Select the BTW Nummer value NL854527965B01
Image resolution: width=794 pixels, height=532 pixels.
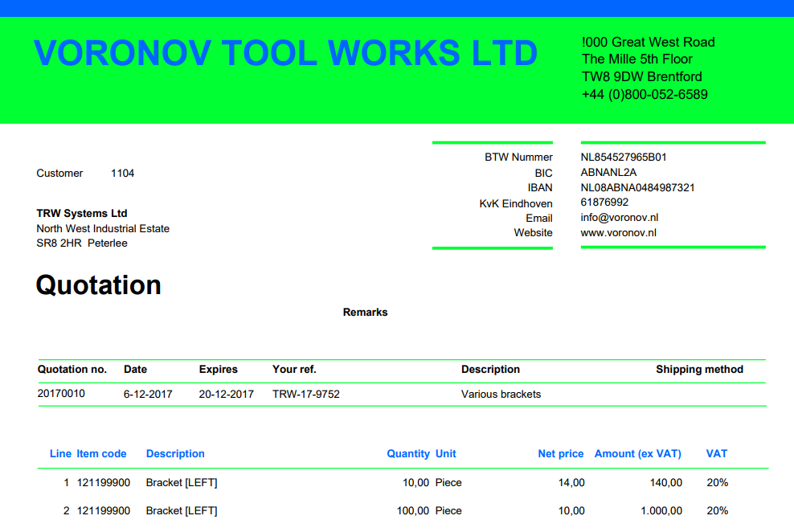624,158
